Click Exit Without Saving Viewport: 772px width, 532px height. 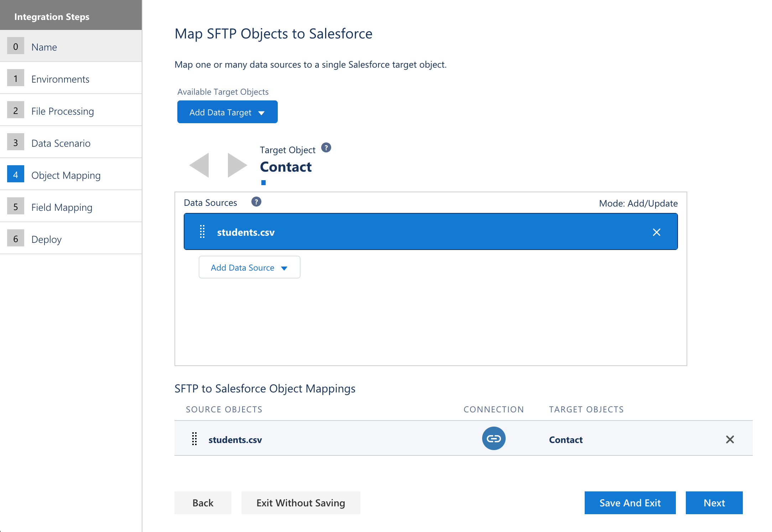click(301, 503)
